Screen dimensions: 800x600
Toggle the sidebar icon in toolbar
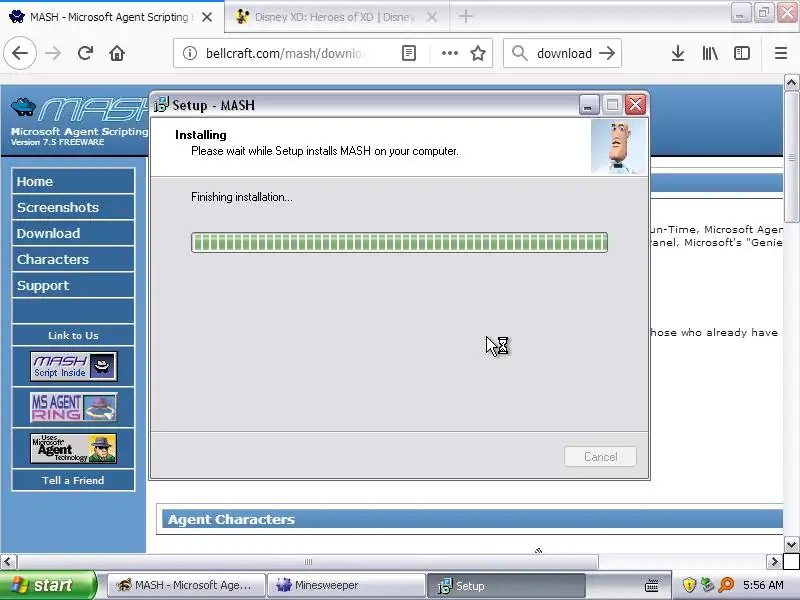click(x=742, y=53)
